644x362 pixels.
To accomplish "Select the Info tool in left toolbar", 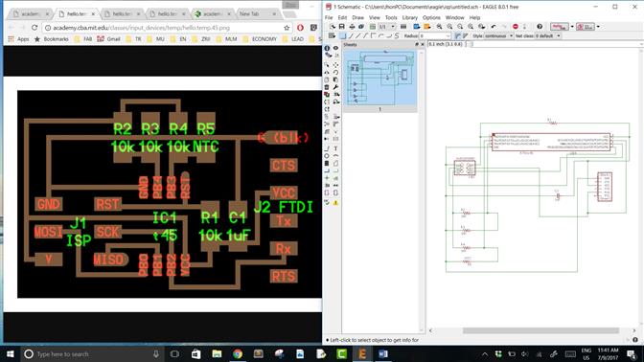I will (x=327, y=48).
